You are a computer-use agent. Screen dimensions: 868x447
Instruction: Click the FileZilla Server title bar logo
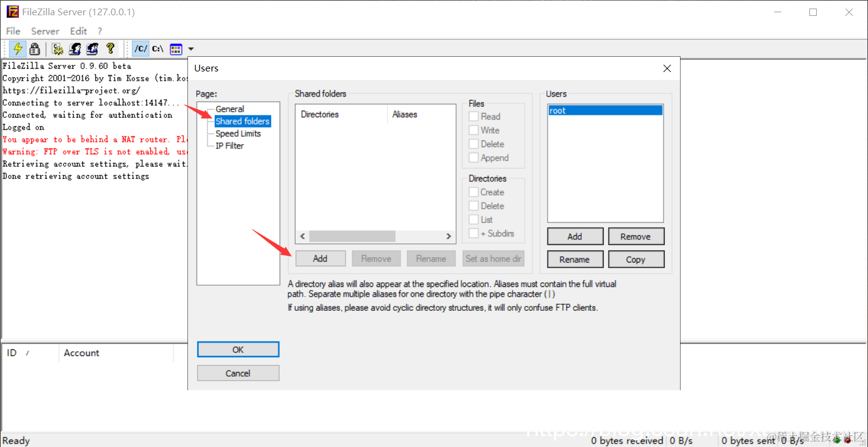[x=12, y=12]
